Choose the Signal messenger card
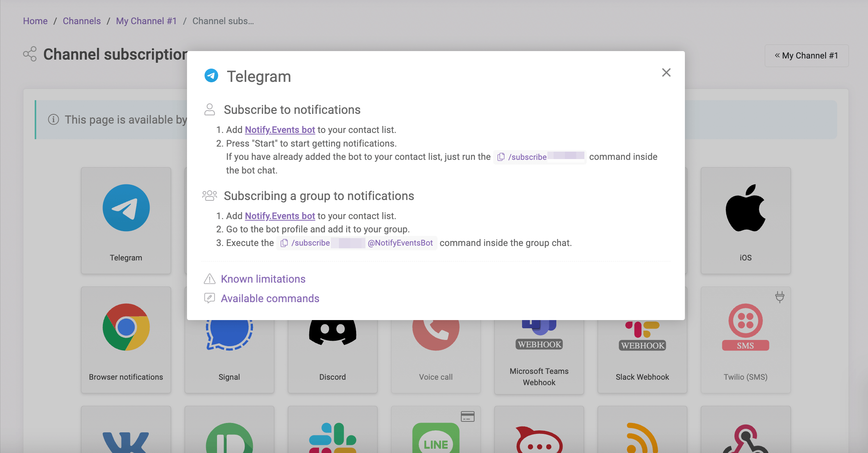Screen dimensions: 868x453 pos(229,356)
